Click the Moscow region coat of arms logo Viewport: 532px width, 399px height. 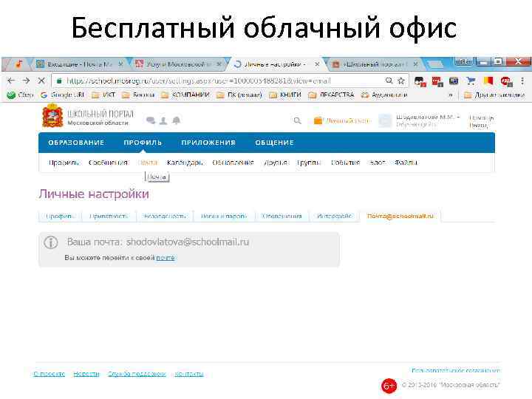(52, 116)
